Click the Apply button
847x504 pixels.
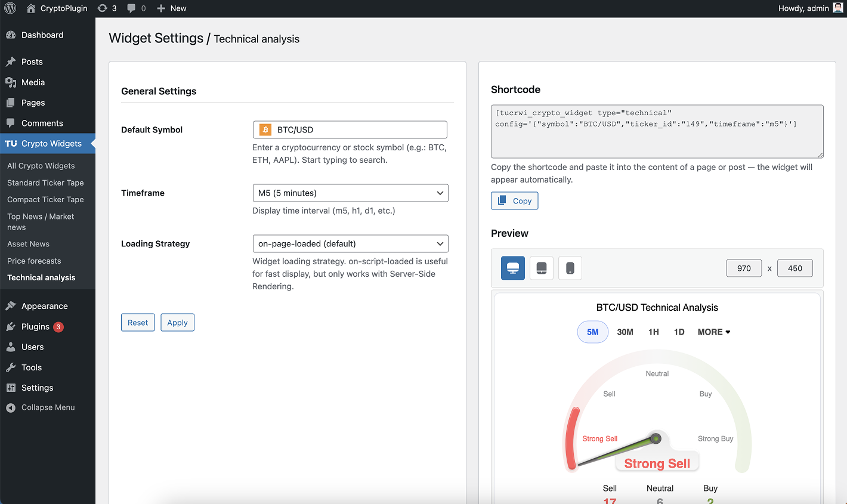177,323
